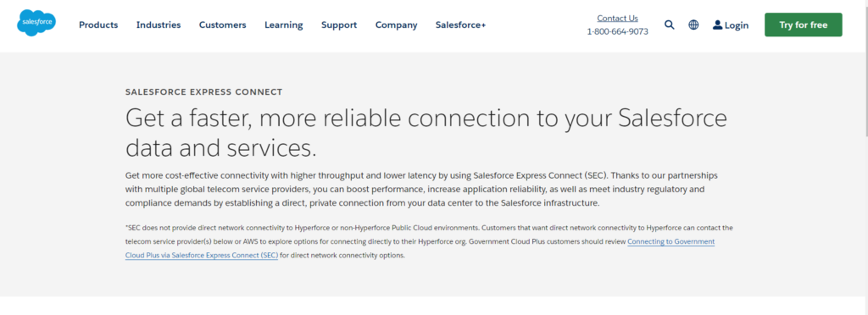Viewport: 868px width, 315px height.
Task: Click the footnote starting *SEC does not provide
Action: point(429,241)
